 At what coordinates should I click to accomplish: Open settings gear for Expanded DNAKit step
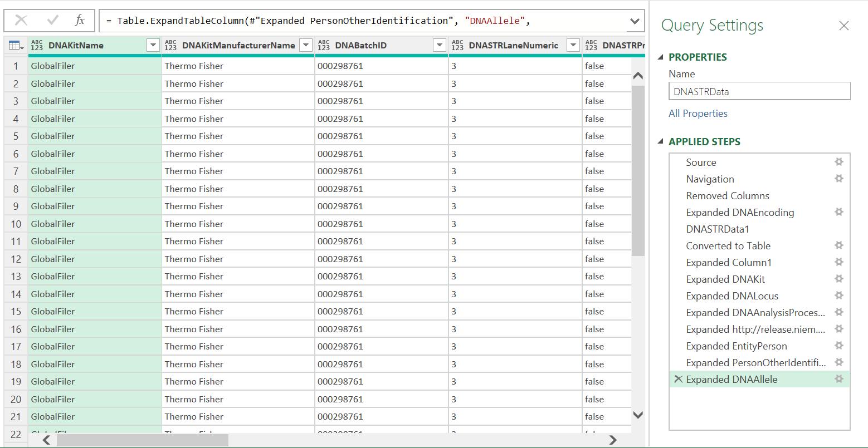click(x=838, y=279)
